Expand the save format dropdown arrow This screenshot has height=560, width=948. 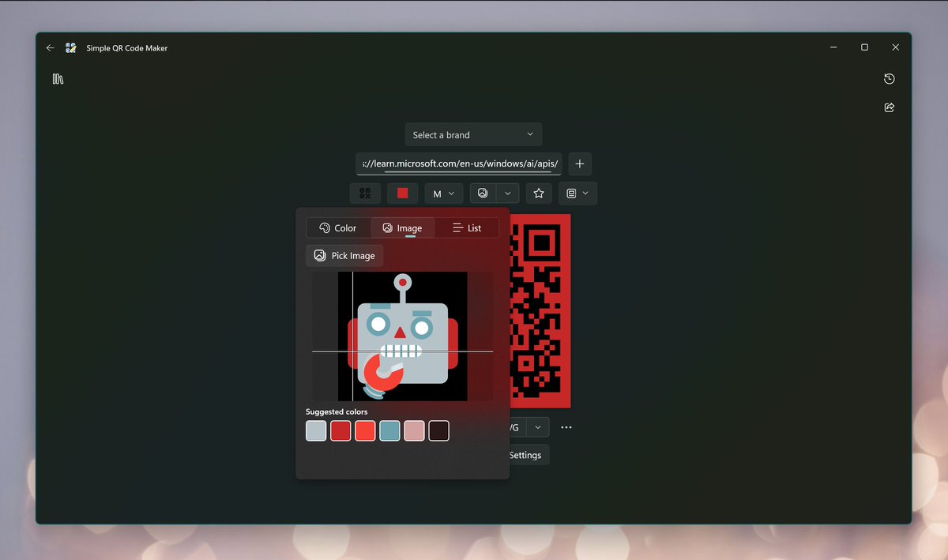point(537,427)
